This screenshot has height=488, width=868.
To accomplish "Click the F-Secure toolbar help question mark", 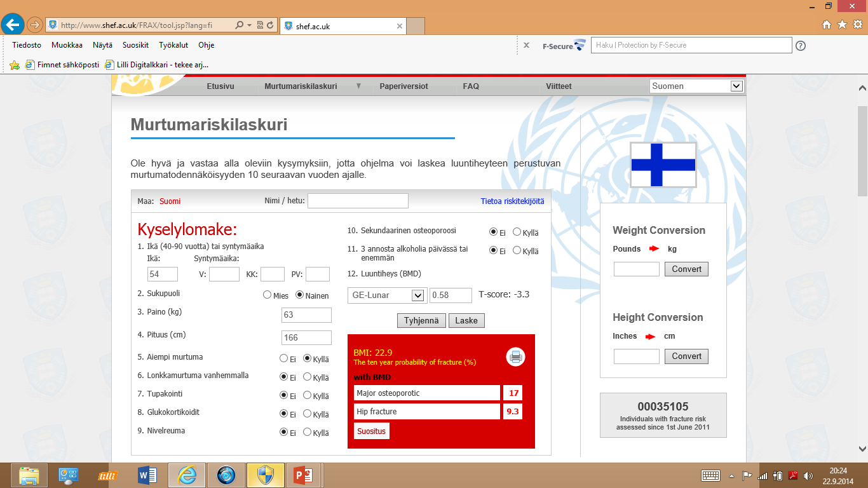I will 801,45.
